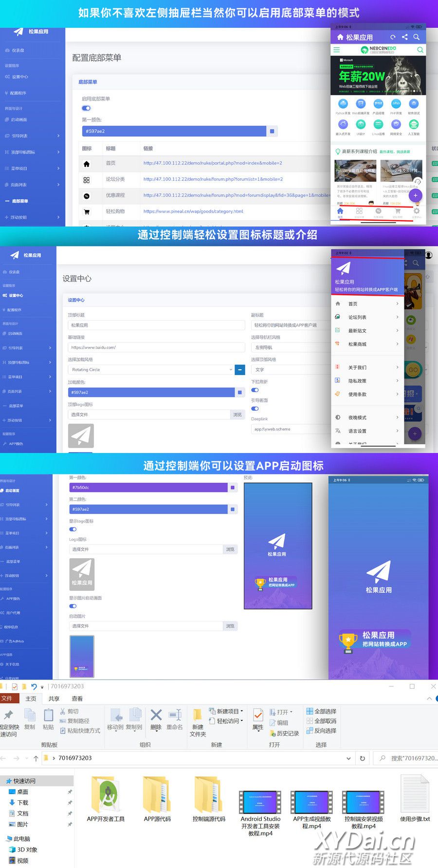Viewport: 438px width, 868px height.
Task: Click the #7b50dc first color swatch
Action: coord(233,488)
